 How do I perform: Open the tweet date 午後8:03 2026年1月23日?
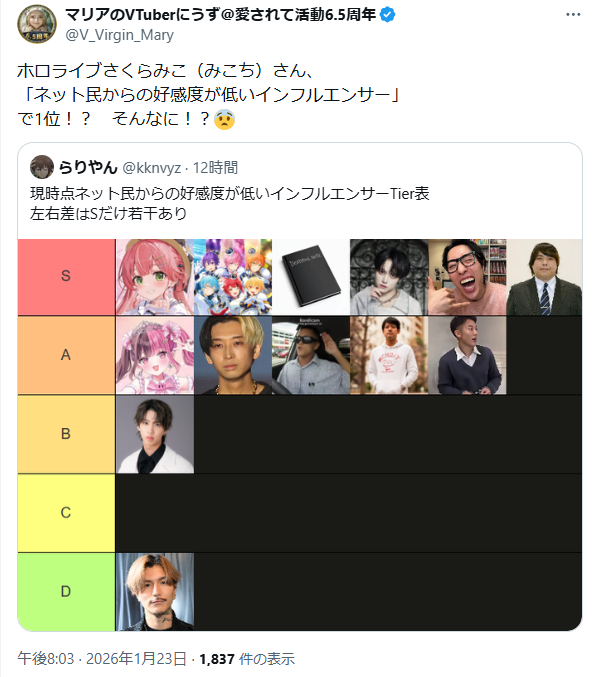(102, 659)
